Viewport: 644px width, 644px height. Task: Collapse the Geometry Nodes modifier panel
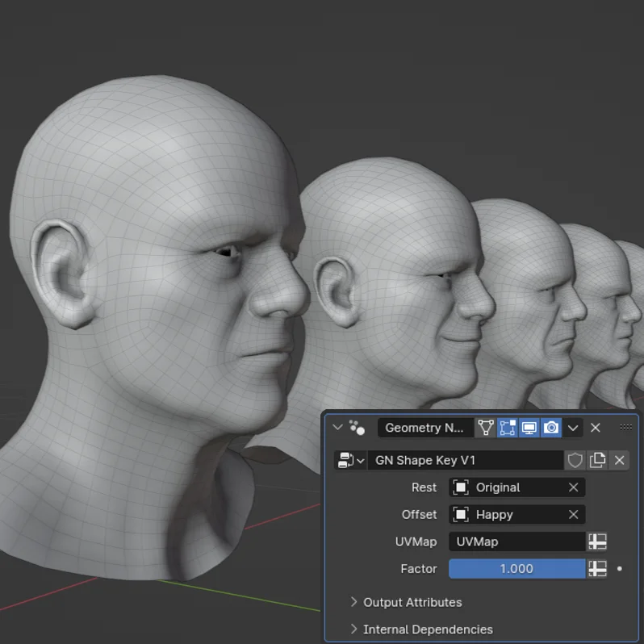tap(338, 428)
